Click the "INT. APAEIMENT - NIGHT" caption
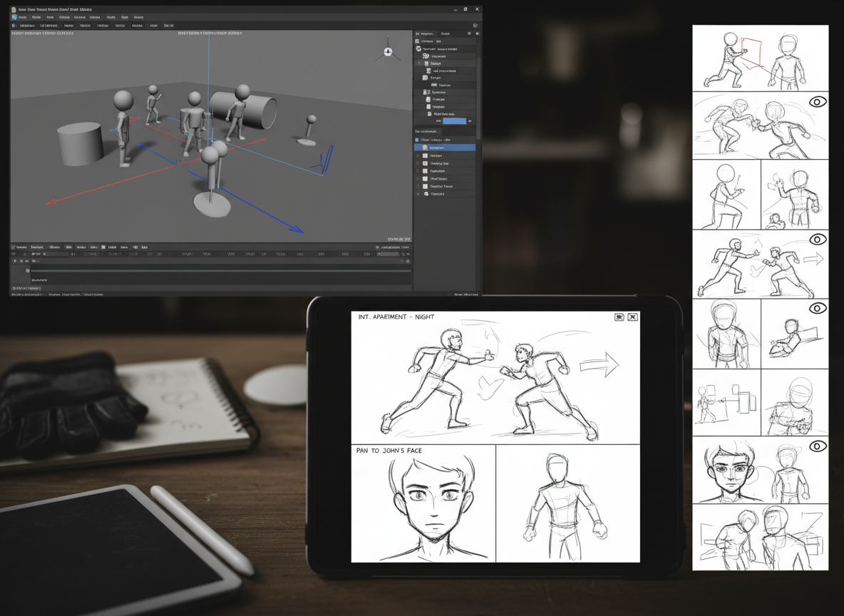The image size is (844, 616). coord(396,317)
